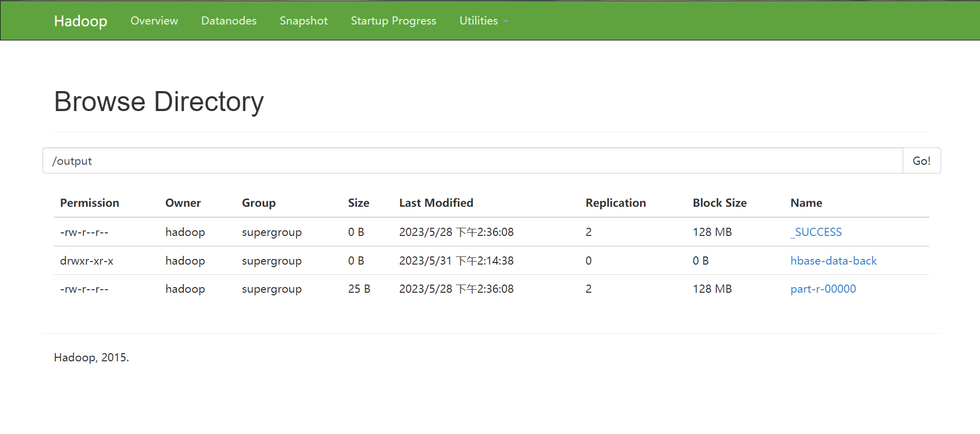Select the Replication column header
This screenshot has width=980, height=434.
pos(616,203)
